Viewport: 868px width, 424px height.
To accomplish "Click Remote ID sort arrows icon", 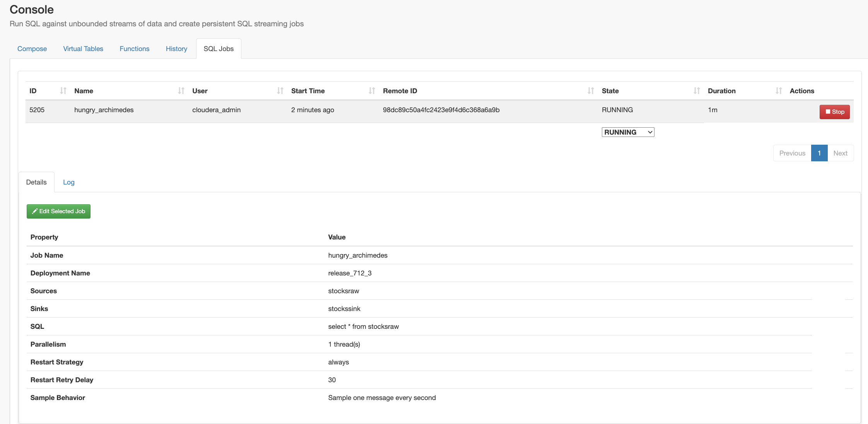I will tap(591, 91).
